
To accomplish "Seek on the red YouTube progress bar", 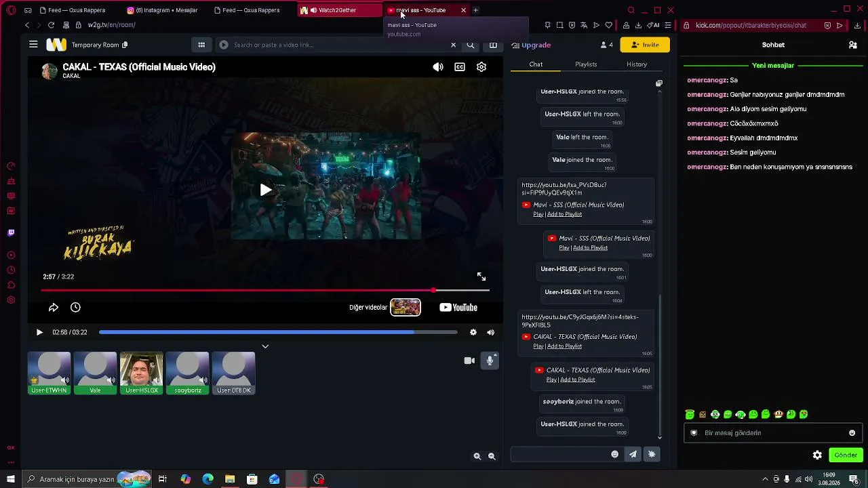I will tap(264, 290).
